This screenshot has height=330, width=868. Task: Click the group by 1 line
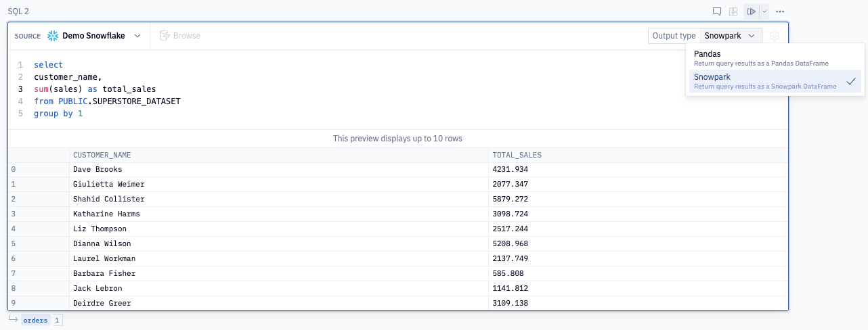pyautogui.click(x=58, y=114)
